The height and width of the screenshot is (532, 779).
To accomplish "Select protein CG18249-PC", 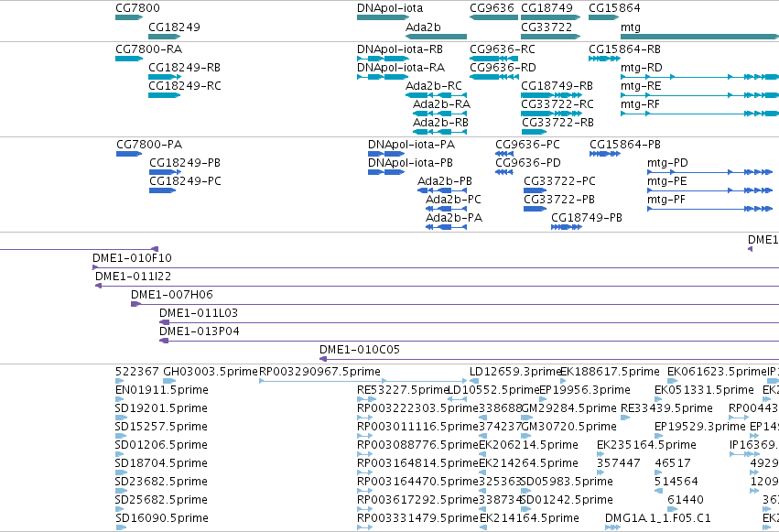I will coord(185,181).
